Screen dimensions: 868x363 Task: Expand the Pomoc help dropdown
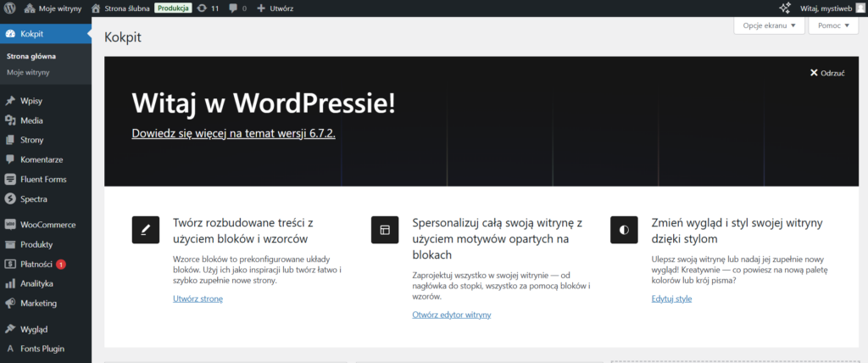[833, 25]
